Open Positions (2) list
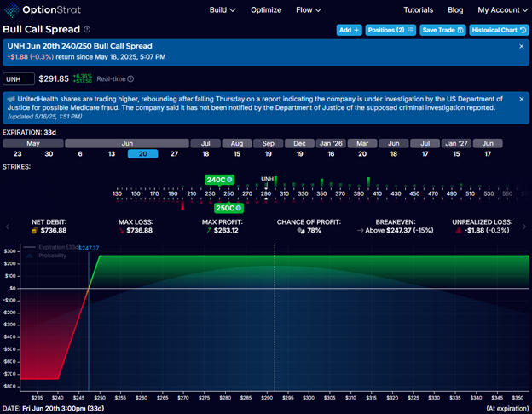Screen dimensions: 532x414 [x=390, y=30]
